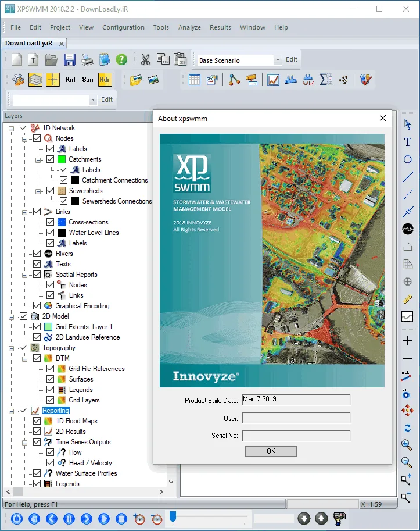
Task: Toggle the Cross-sections layer checkbox
Action: (x=50, y=222)
